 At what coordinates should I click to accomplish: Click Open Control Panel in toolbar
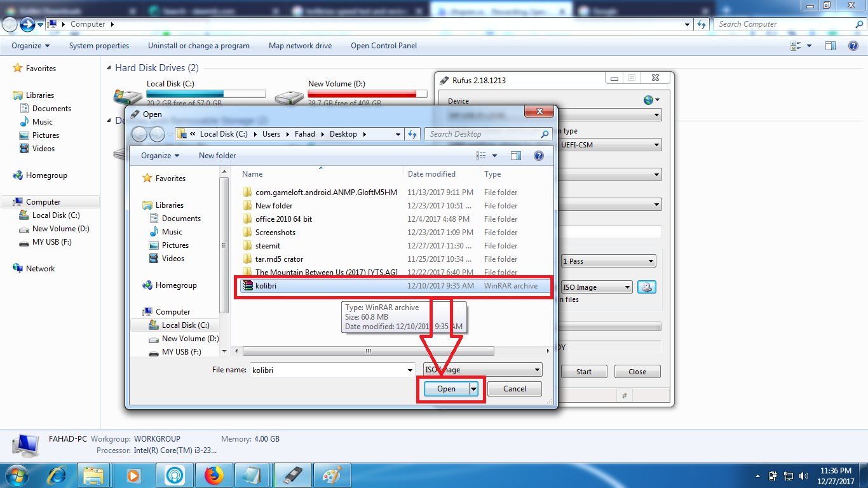[384, 46]
